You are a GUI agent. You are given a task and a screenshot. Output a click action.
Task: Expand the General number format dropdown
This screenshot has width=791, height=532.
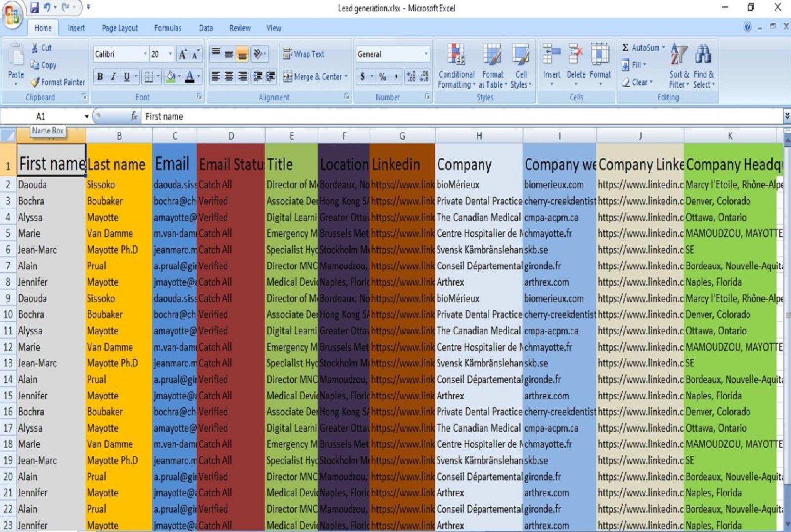(426, 54)
